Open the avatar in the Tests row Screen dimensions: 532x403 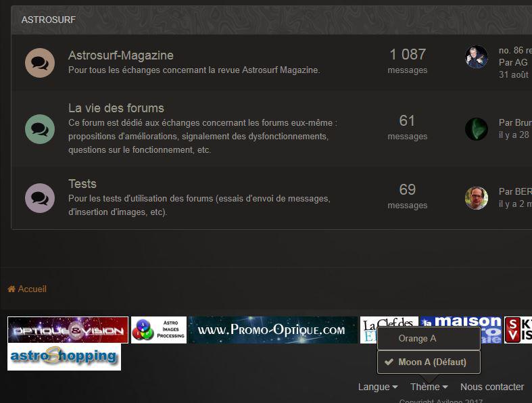pyautogui.click(x=477, y=198)
